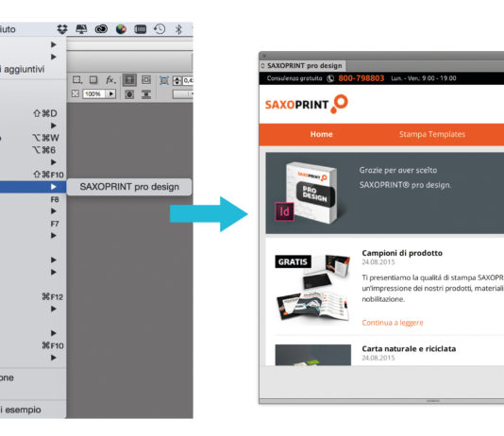Expand the submenu arrow between ⌥⌘6 and ⇧⌘F10

54,162
